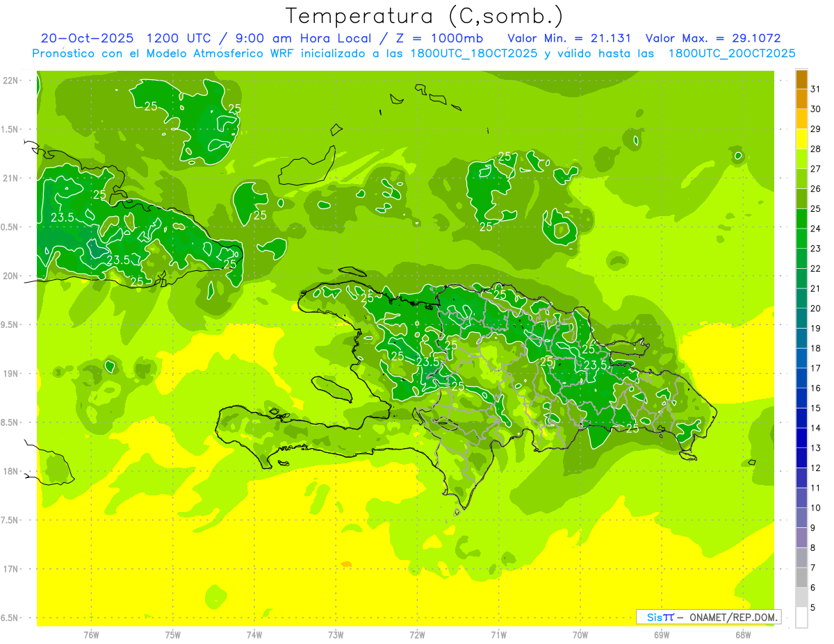Pick the color bar segment between 8 and 9

801,538
